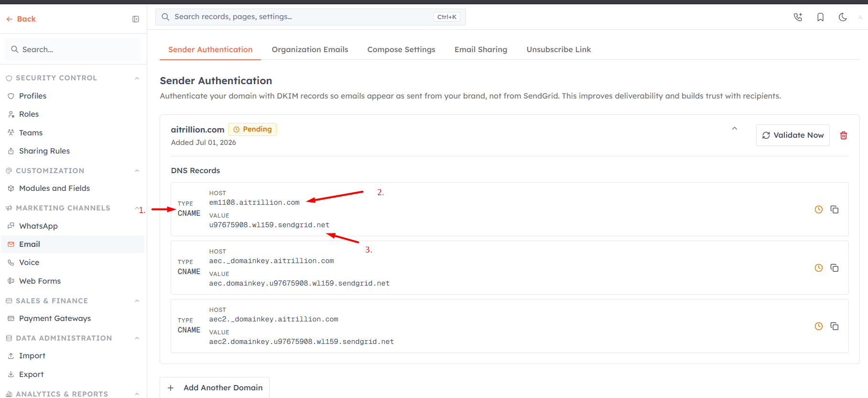868x398 pixels.
Task: Switch to Organization Emails tab
Action: (x=310, y=49)
